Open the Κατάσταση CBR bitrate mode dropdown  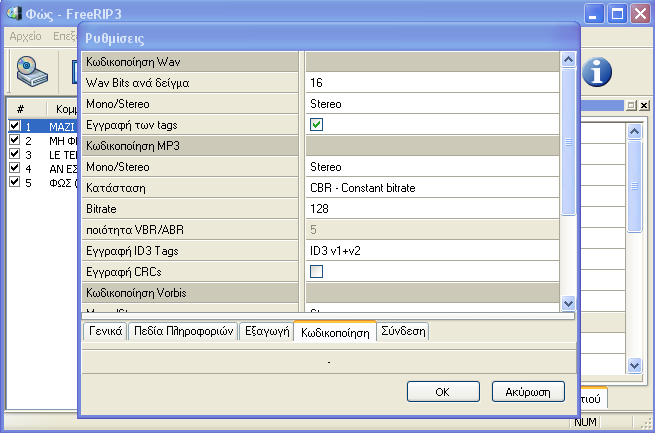click(x=431, y=188)
